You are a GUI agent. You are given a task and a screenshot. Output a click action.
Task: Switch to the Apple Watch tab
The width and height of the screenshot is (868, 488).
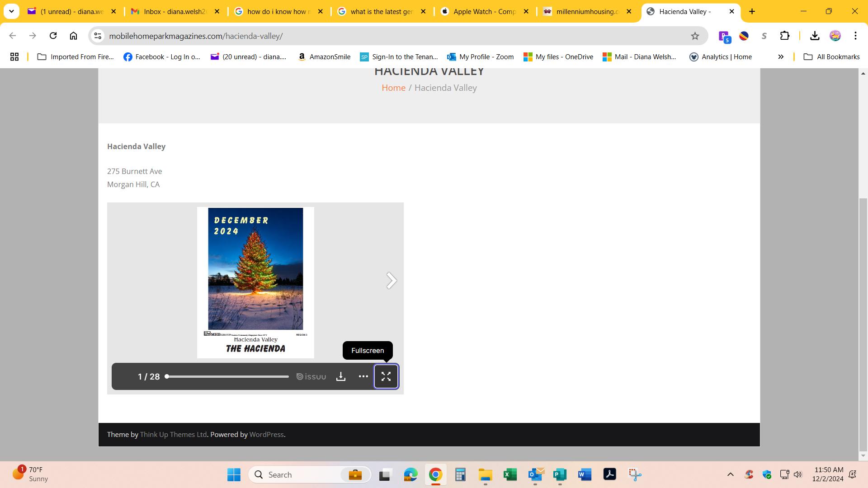coord(484,12)
